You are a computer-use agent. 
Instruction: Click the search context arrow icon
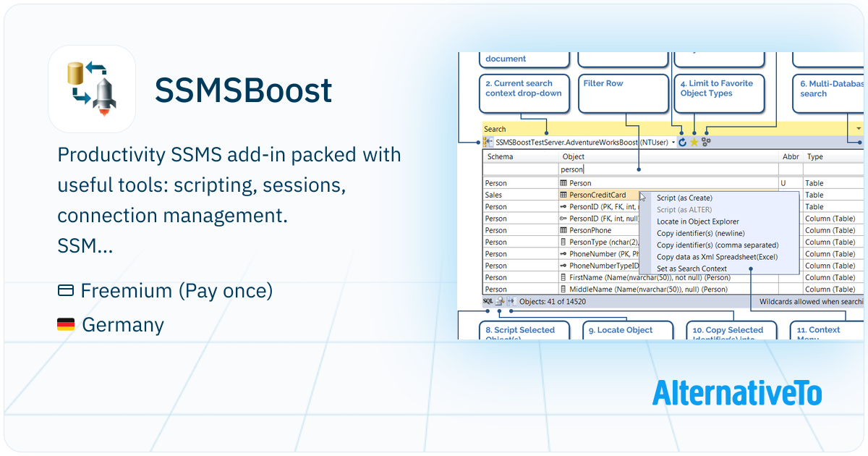[488, 143]
